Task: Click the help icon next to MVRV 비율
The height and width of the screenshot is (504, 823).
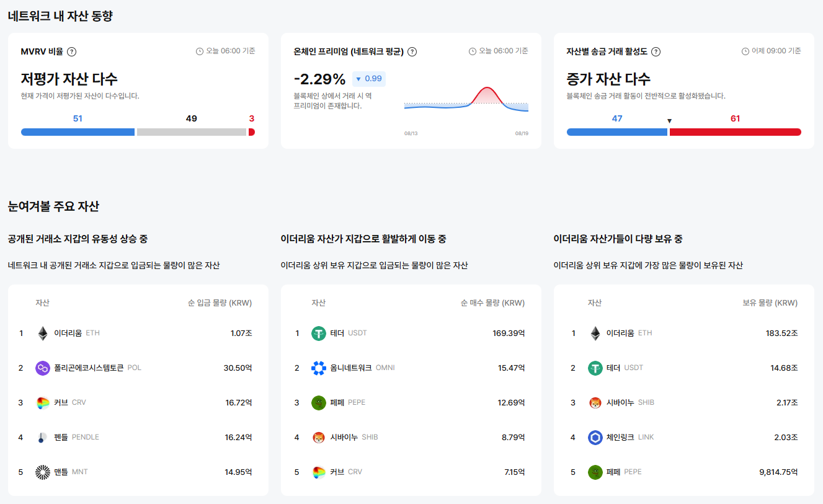Action: 71,52
